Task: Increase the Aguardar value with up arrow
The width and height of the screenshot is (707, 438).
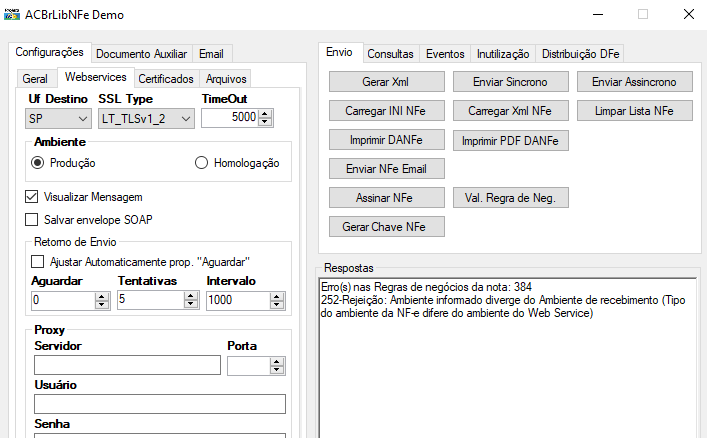Action: tap(103, 296)
